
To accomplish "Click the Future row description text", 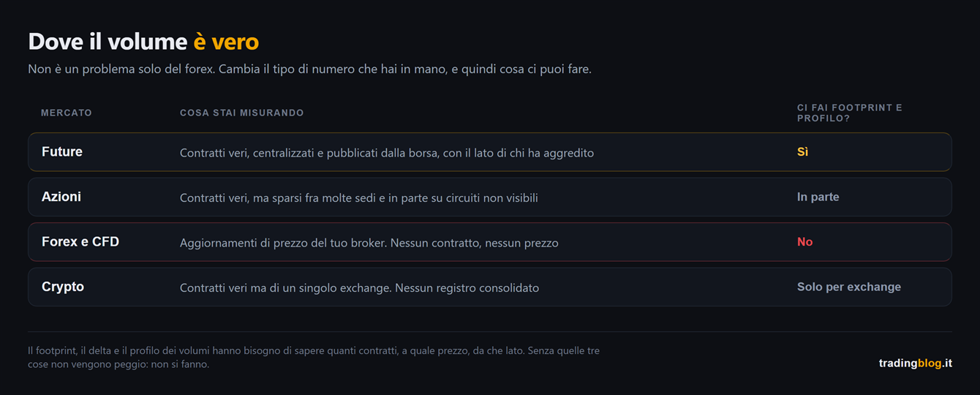I will (x=387, y=153).
